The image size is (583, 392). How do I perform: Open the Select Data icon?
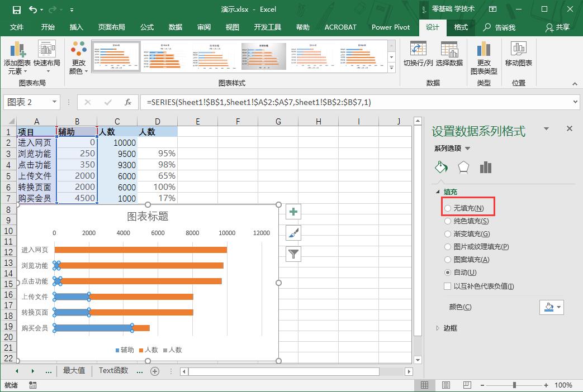coord(449,49)
